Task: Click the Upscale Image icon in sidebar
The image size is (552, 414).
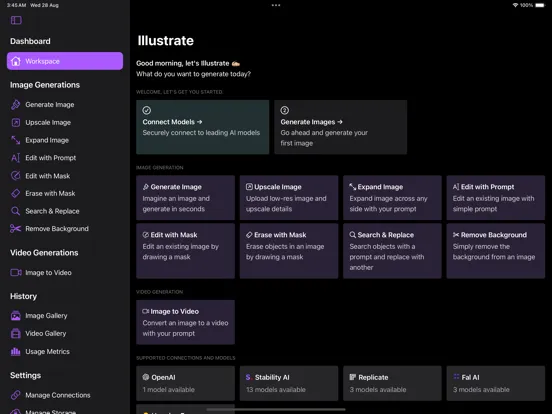Action: point(15,123)
